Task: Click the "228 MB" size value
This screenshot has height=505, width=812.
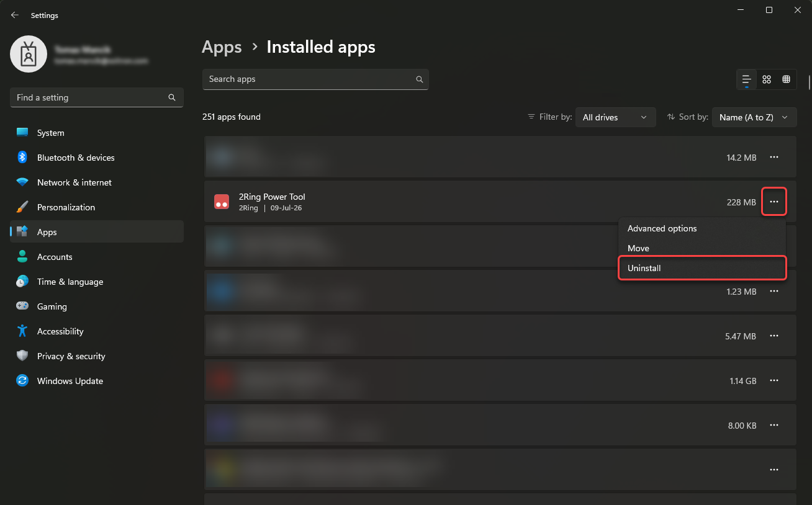Action: 741,202
